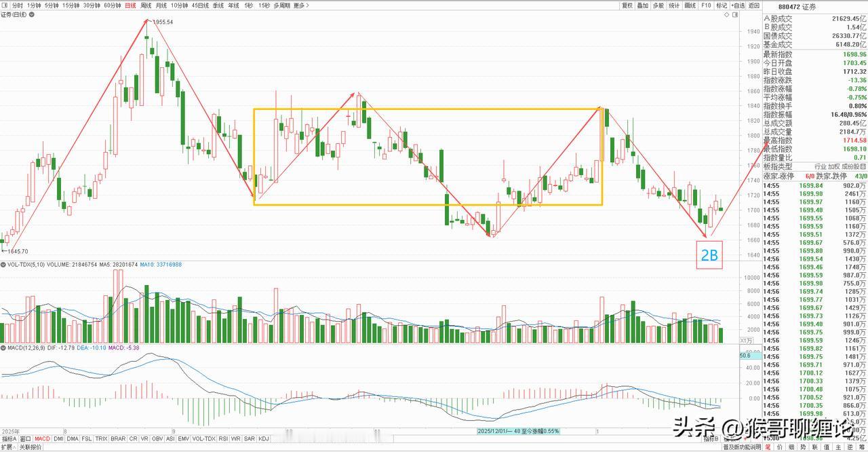
Task: Select the 30分钟 period
Action: (x=92, y=5)
